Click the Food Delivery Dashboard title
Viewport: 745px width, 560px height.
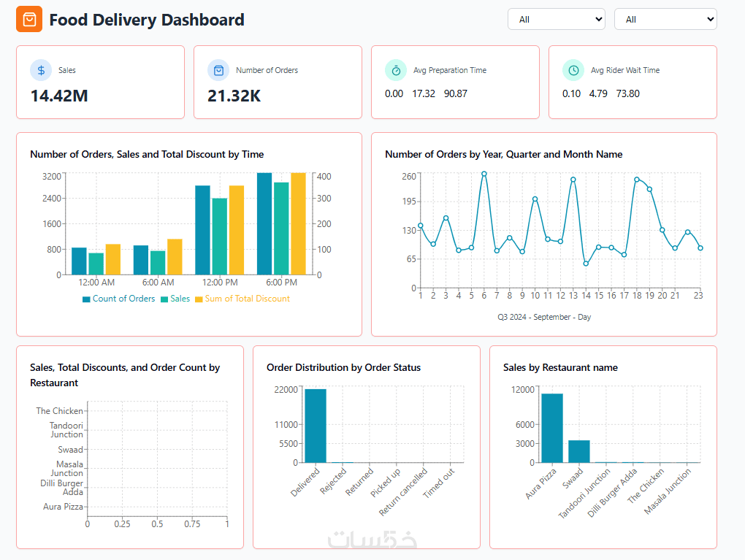click(x=147, y=20)
